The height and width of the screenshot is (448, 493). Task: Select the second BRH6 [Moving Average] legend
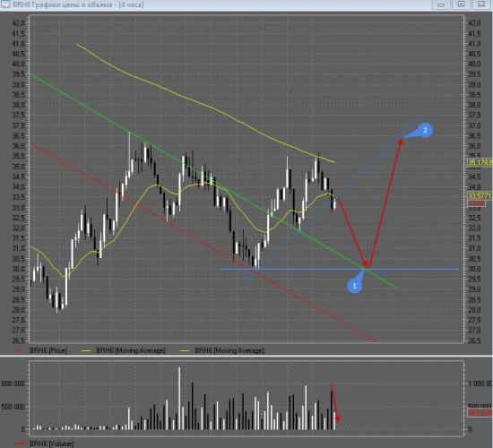tap(222, 350)
